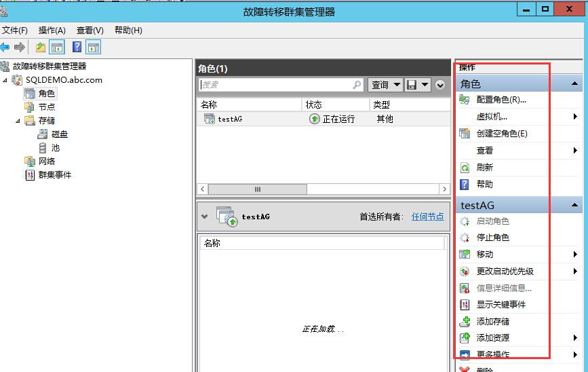This screenshot has width=588, height=372.
Task: Click 创建空角色(E) action
Action: (x=502, y=134)
